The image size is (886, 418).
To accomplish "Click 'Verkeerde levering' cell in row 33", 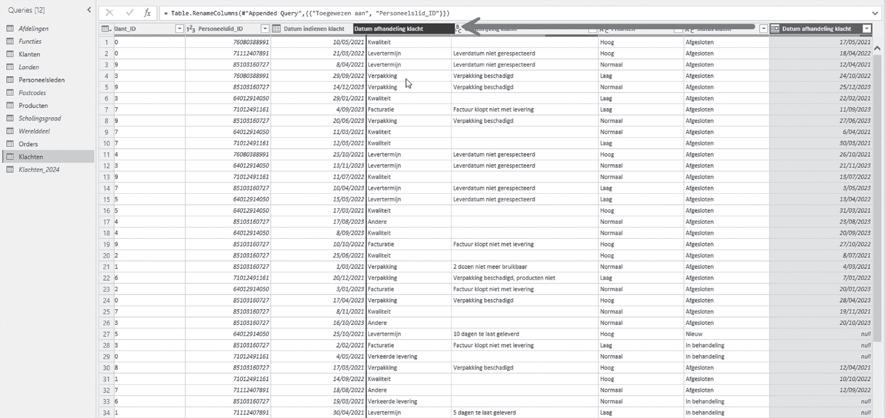I will click(x=409, y=401).
